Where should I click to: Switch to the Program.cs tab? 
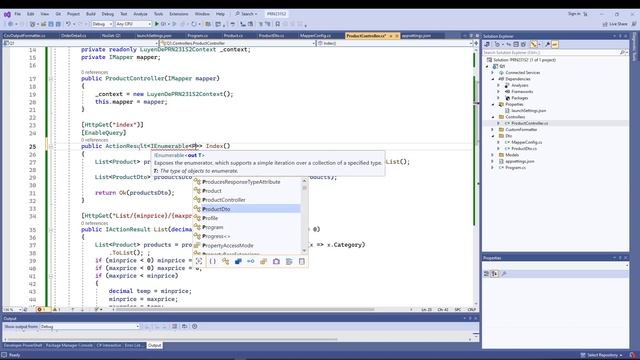pos(198,36)
